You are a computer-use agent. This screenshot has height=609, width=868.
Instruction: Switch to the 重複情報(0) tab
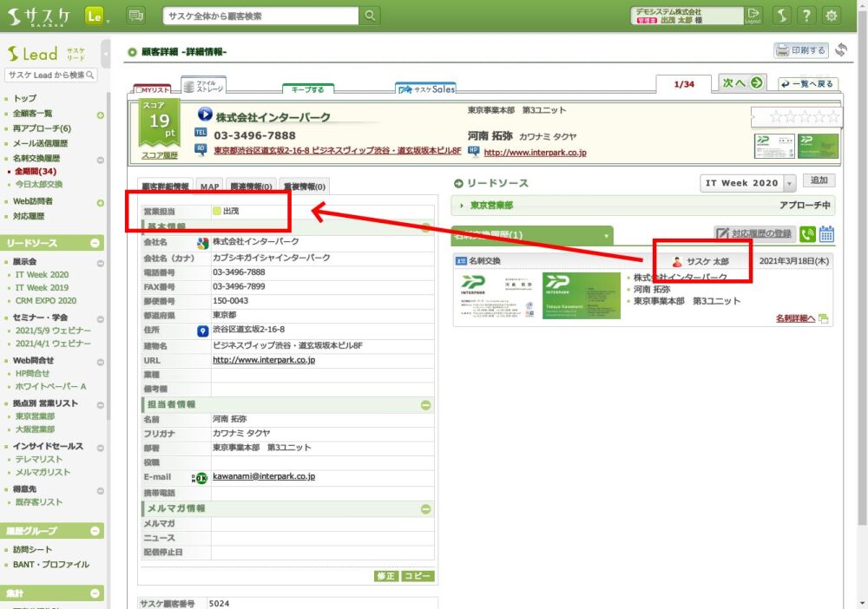(x=304, y=187)
